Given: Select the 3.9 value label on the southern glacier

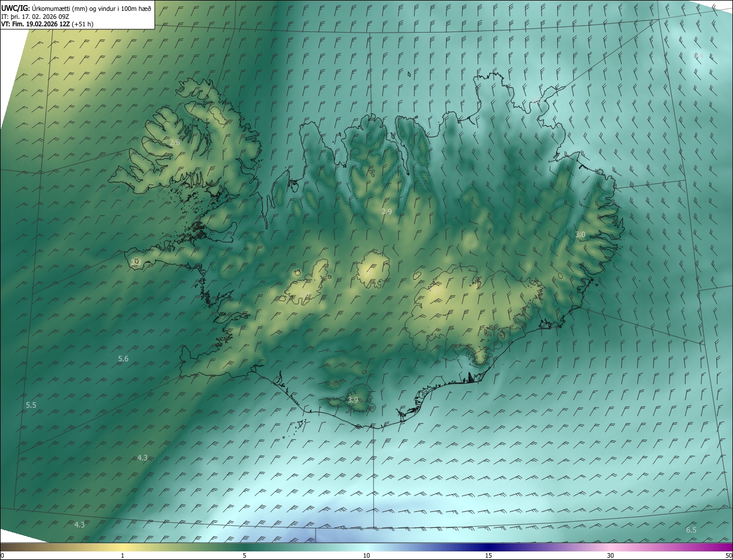Looking at the screenshot, I should pyautogui.click(x=353, y=400).
